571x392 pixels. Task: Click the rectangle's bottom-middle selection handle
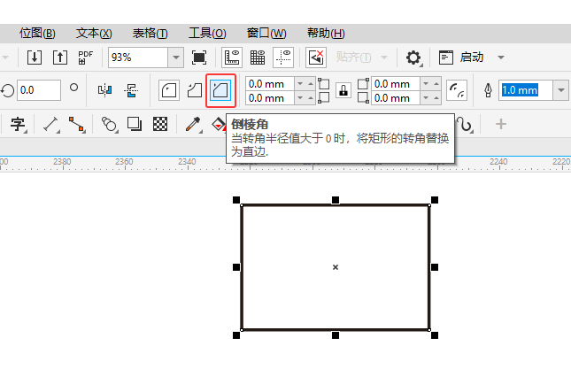pos(336,334)
